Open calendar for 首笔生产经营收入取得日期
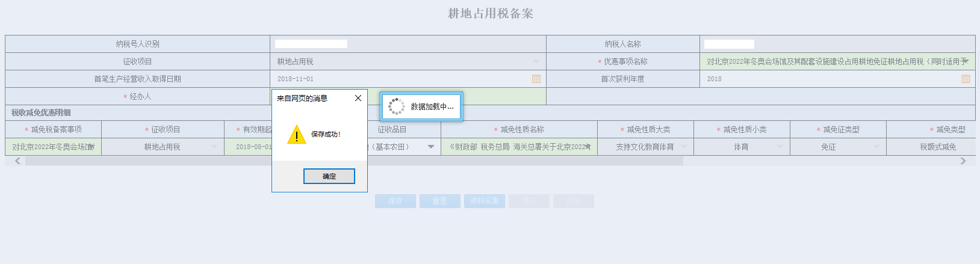980x264 pixels. tap(536, 79)
